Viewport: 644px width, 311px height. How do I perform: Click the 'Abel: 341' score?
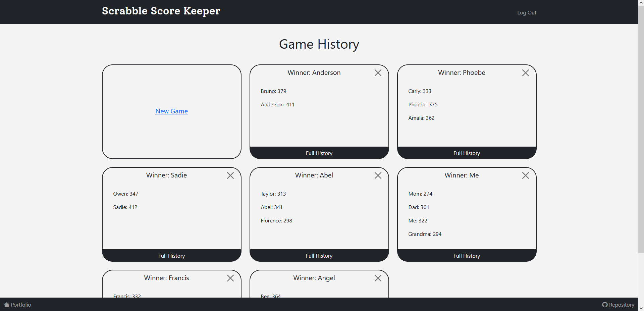coord(272,207)
